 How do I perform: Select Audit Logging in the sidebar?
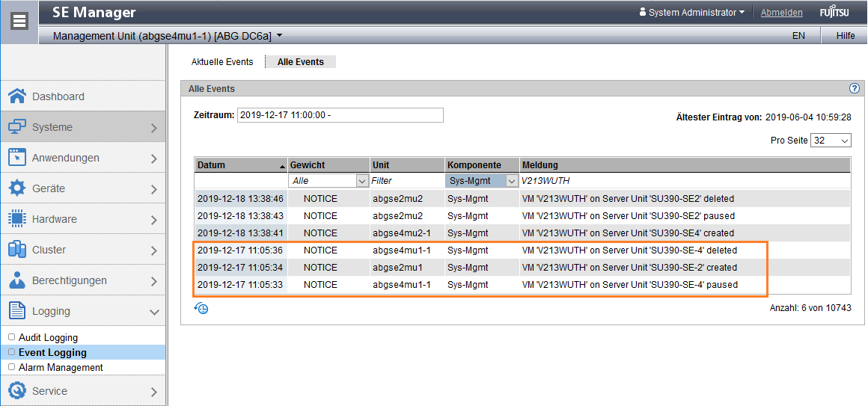(x=48, y=338)
